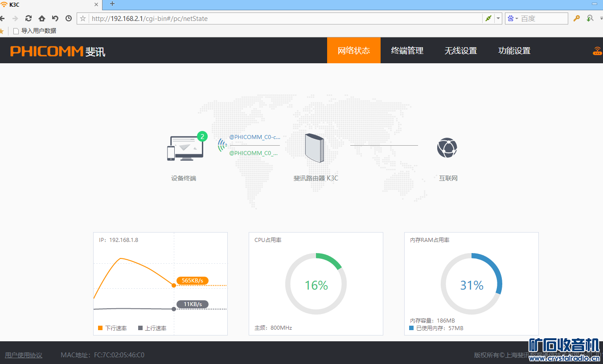The height and width of the screenshot is (364, 603).
Task: Open the browsing history clock icon
Action: pos(69,18)
